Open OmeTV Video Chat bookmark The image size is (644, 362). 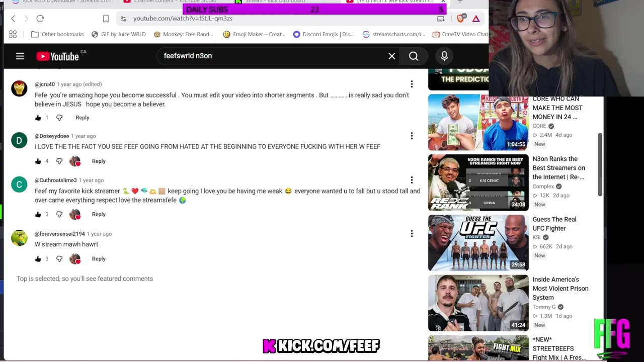[460, 34]
